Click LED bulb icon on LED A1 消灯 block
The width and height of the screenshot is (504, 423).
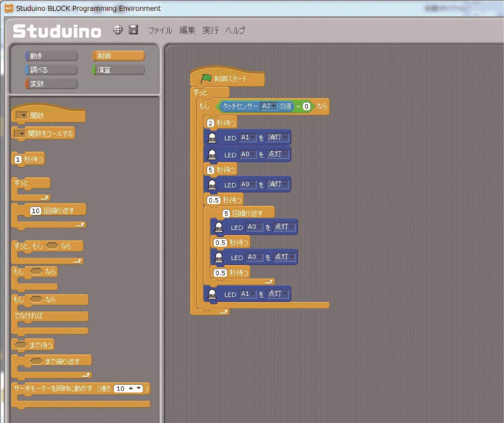pos(213,137)
